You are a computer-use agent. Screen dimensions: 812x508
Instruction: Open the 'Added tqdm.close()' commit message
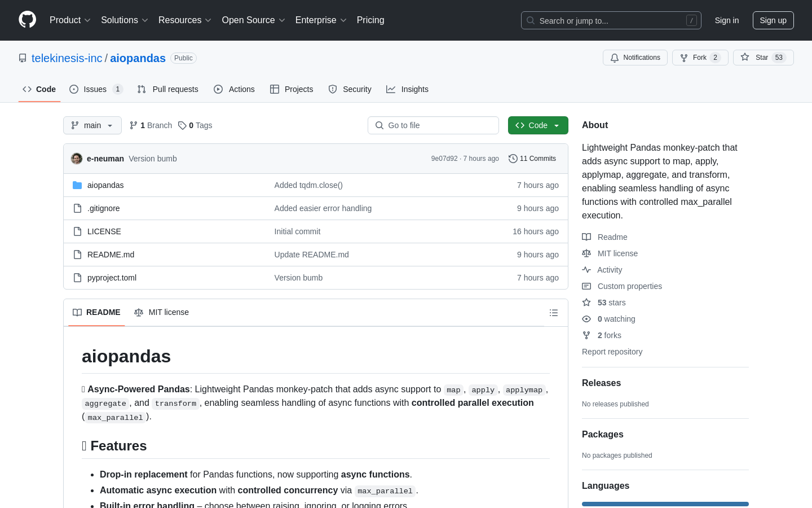point(308,185)
